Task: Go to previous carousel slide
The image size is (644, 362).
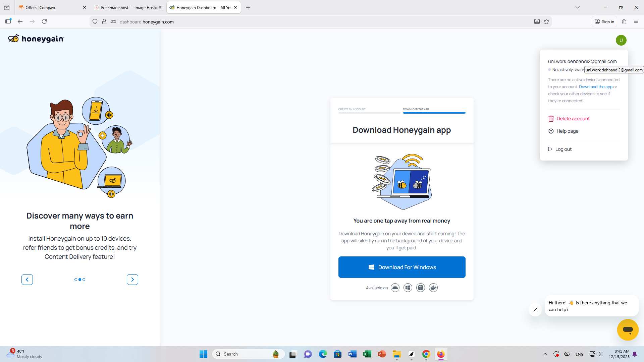Action: tap(27, 280)
